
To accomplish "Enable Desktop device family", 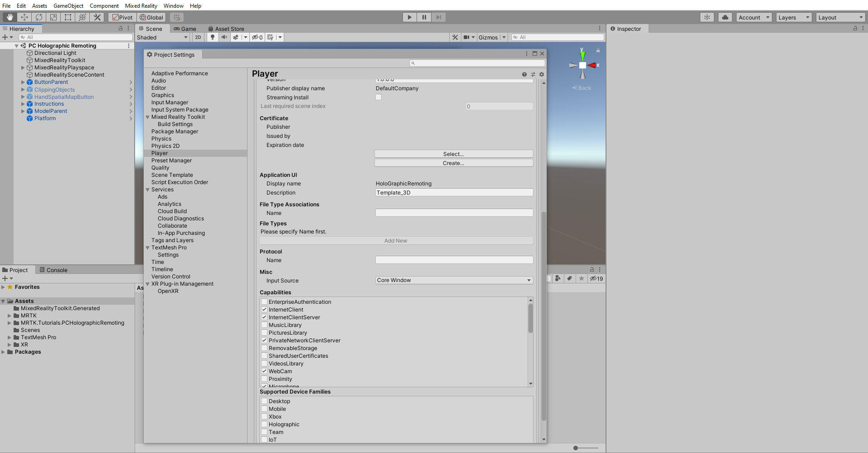I will 264,401.
